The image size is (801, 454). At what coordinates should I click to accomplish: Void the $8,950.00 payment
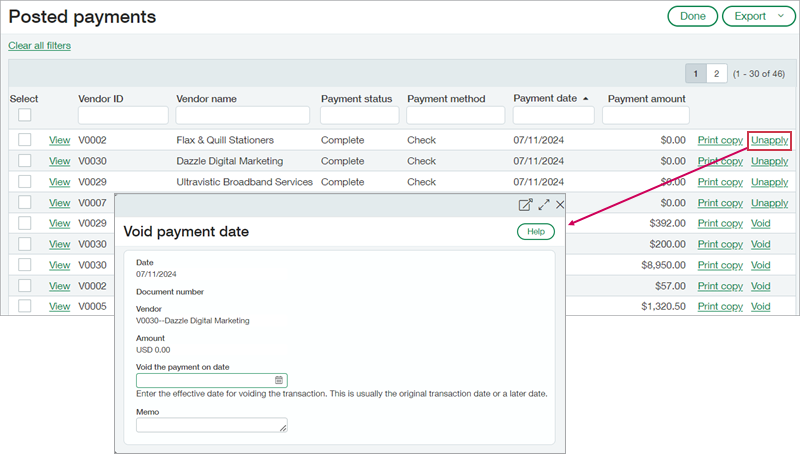tap(760, 265)
